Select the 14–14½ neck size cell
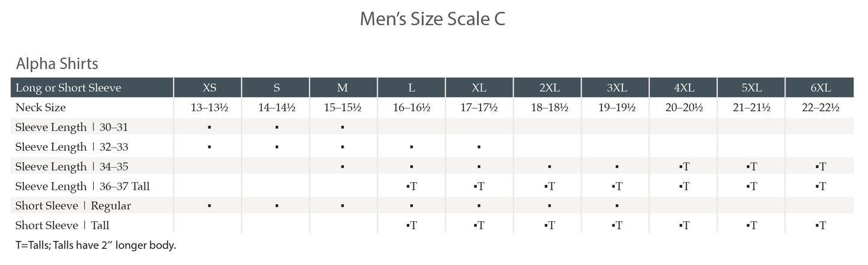This screenshot has height=265, width=868. coord(276,108)
